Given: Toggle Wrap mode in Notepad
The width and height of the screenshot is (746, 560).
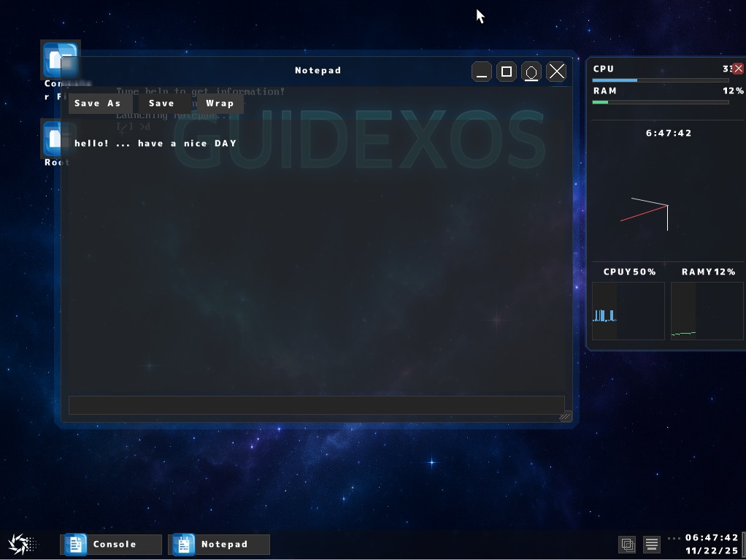Looking at the screenshot, I should (220, 103).
